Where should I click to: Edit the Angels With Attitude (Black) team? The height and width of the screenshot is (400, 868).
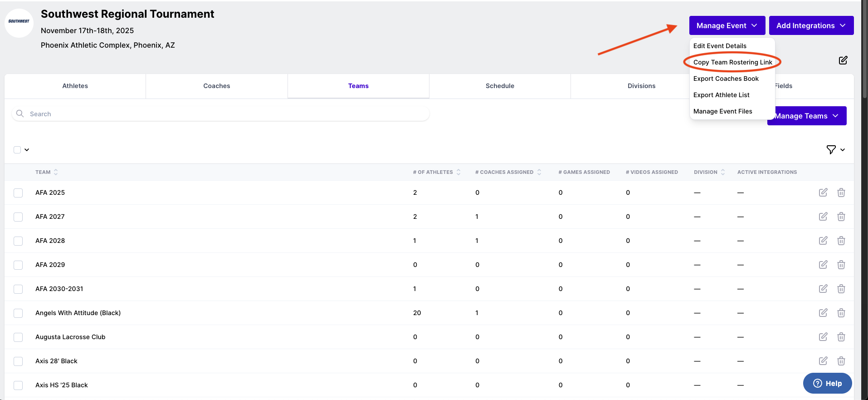click(823, 313)
